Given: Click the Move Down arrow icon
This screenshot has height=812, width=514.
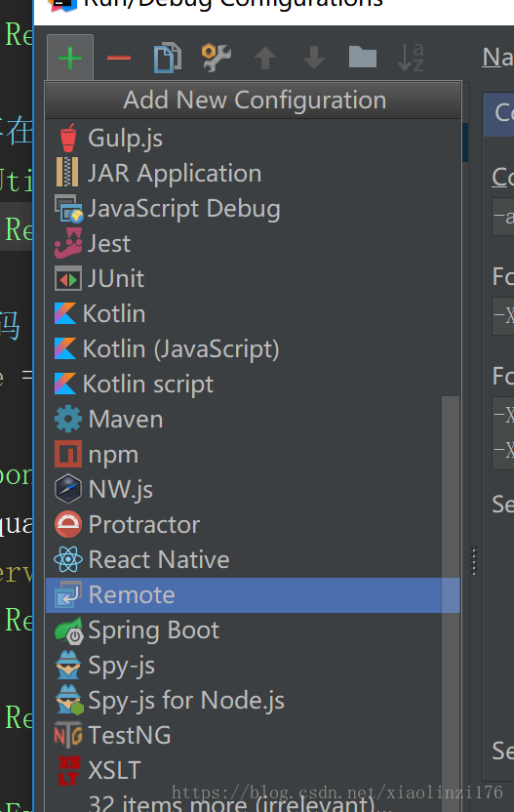Looking at the screenshot, I should pyautogui.click(x=314, y=58).
